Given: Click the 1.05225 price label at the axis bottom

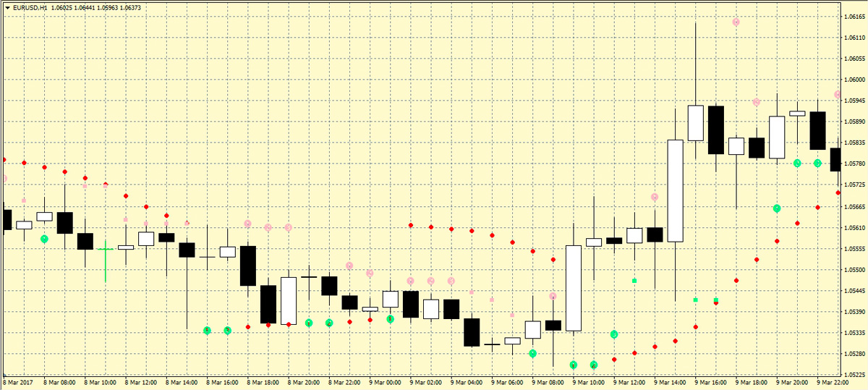Looking at the screenshot, I should (854, 375).
